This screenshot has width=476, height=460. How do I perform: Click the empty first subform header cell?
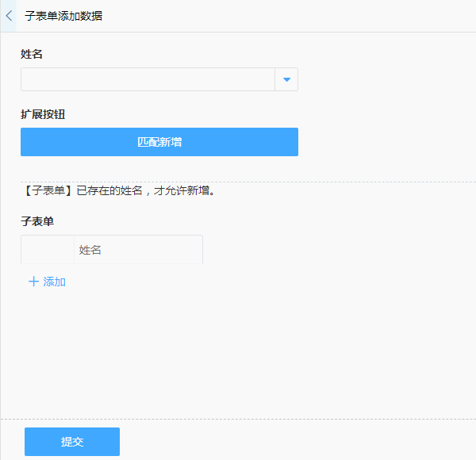(48, 250)
